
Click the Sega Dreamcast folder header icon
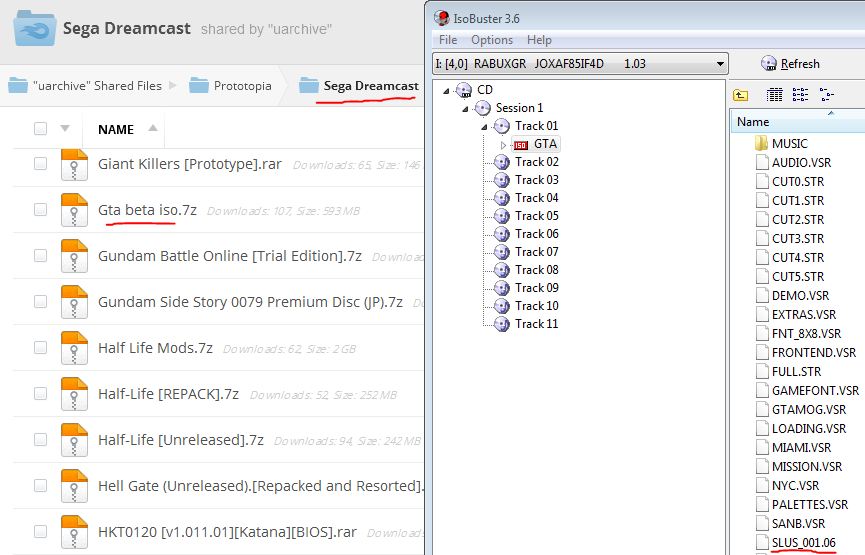tap(34, 28)
